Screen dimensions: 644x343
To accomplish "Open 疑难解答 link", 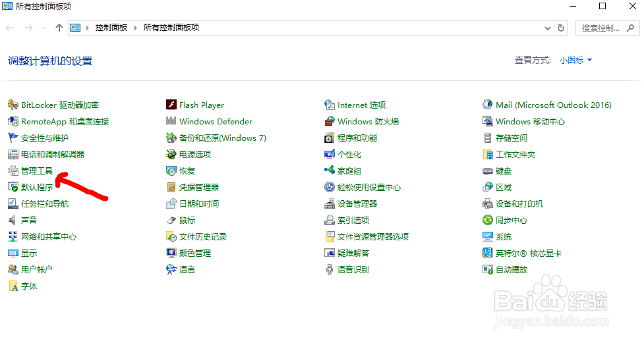I will 353,253.
